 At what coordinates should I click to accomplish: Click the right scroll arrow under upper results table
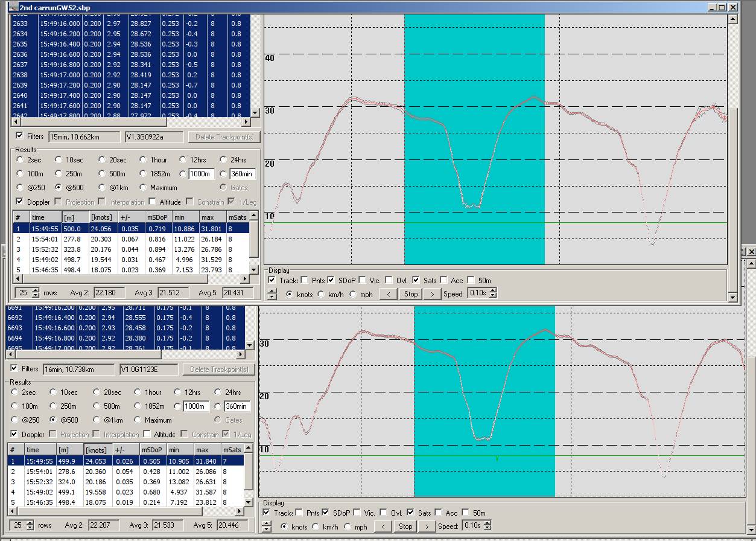point(245,279)
